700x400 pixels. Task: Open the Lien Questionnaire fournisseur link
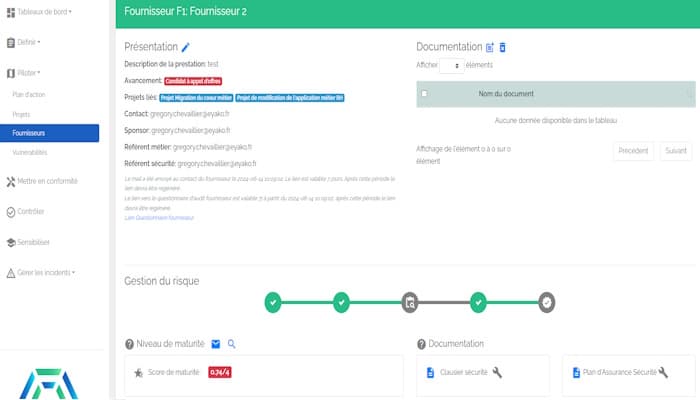tap(159, 218)
